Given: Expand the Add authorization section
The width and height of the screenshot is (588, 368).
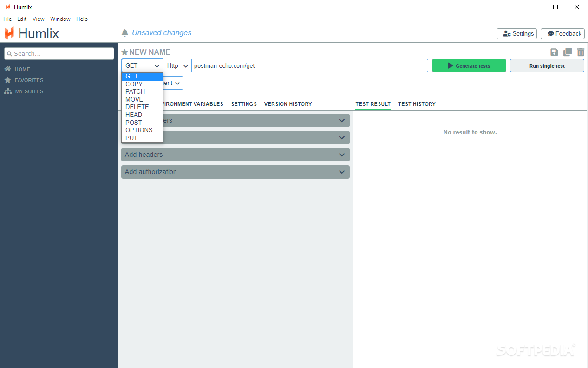Looking at the screenshot, I should (235, 172).
